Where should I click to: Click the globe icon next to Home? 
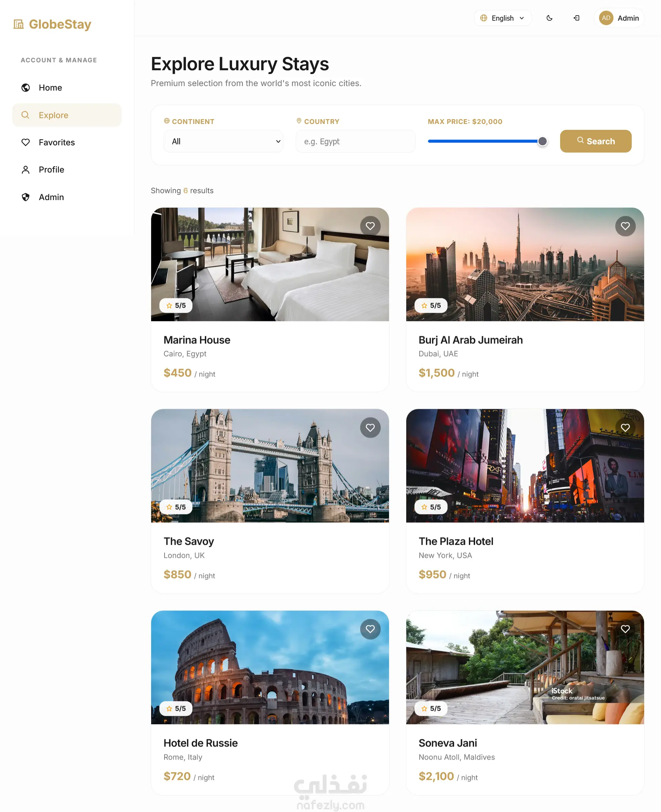tap(25, 87)
